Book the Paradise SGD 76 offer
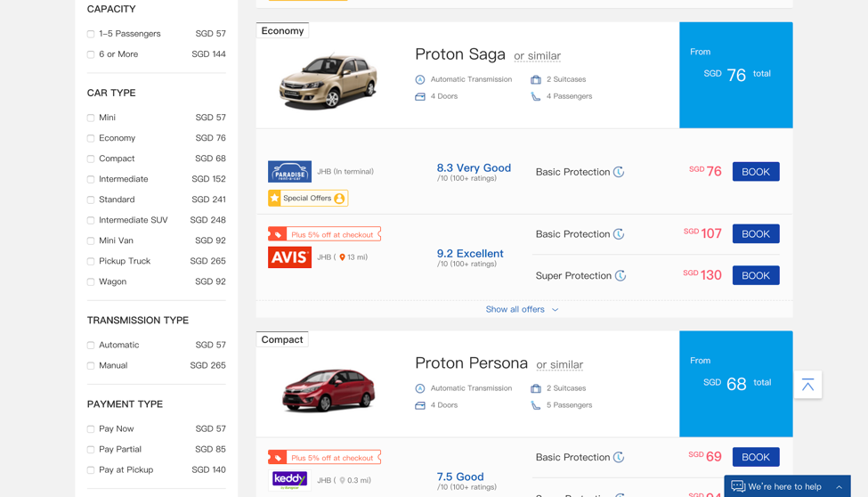Screen dimensions: 868x497 (756, 172)
